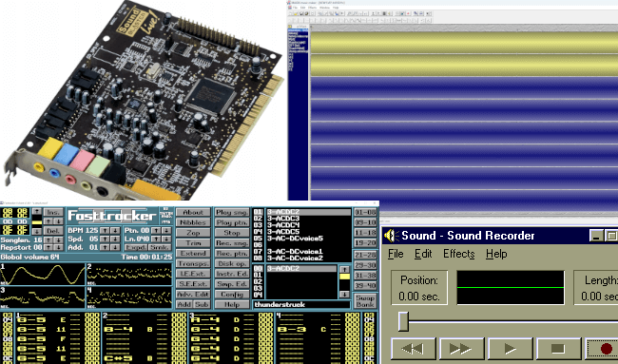Screen dimensions: 618x364
Task: Click Ins. to insert song position
Action: pos(53,212)
